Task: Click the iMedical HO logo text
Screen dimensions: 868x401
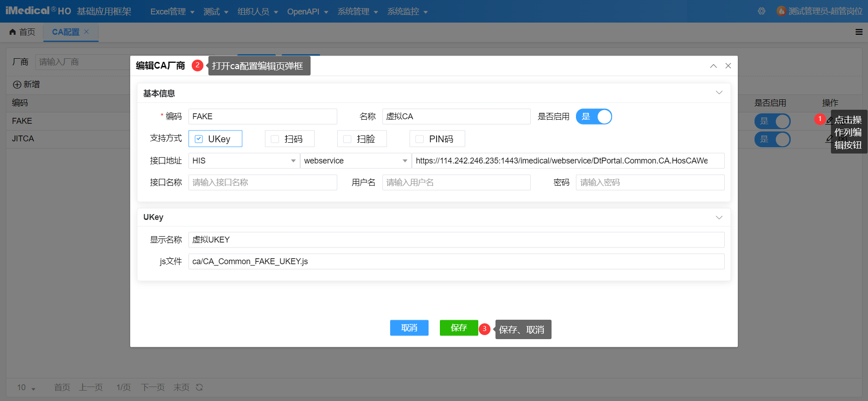Action: [38, 11]
